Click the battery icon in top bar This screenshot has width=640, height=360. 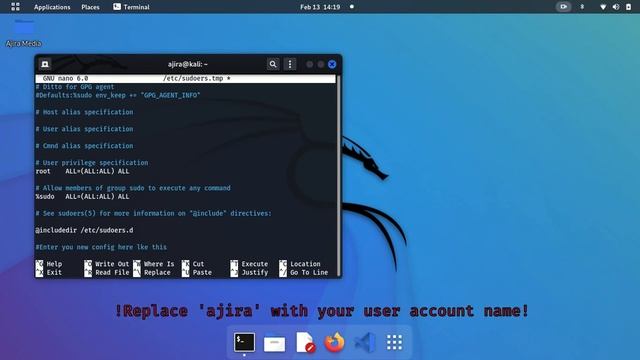tap(628, 7)
